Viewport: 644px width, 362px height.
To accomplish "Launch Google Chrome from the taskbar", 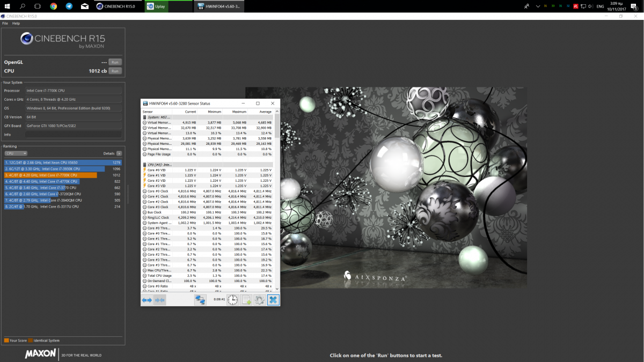I will click(54, 6).
